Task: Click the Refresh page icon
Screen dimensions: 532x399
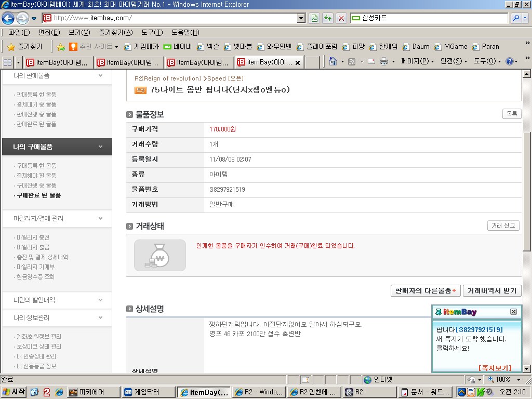Action: coord(328,18)
